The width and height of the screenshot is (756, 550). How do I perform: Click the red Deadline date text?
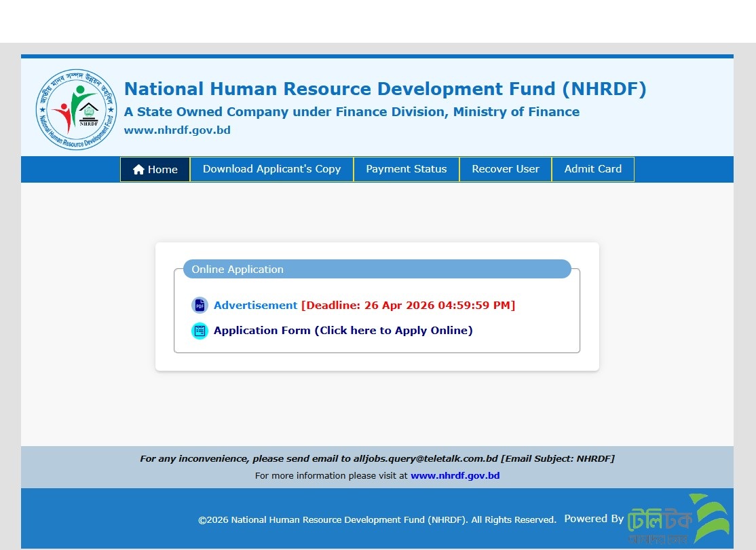click(x=408, y=306)
